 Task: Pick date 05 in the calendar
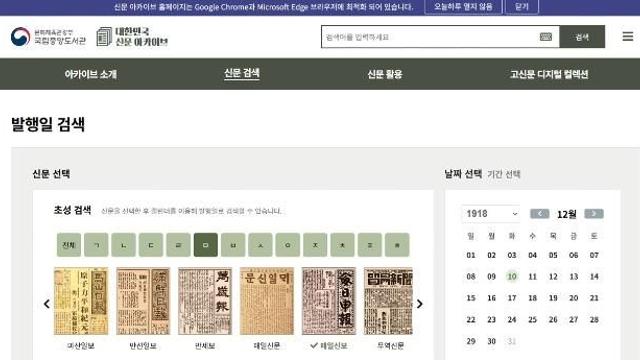pos(553,255)
